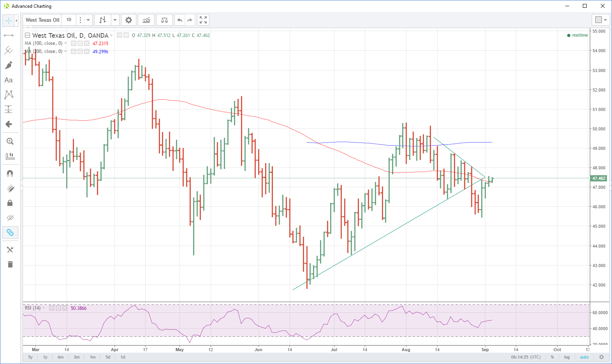Open the interval dropdown menu
Screen dimensions: 612x364
pyautogui.click(x=88, y=20)
